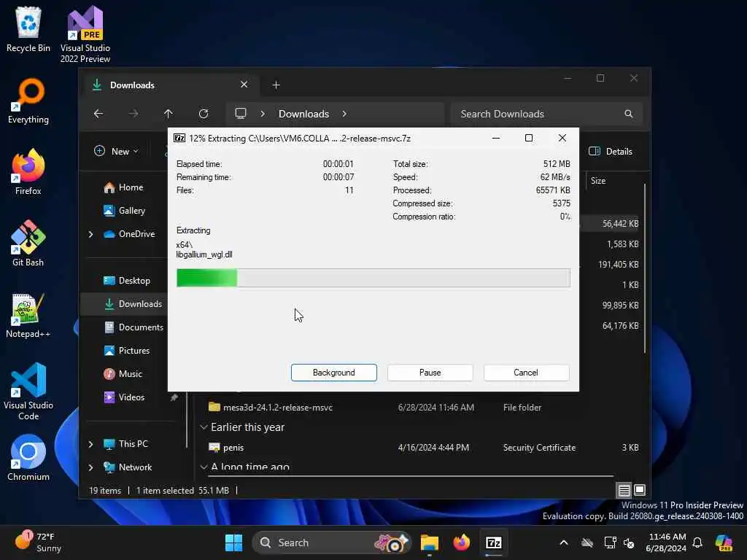Click the 99,895 KB size cell
Screen dimensions: 747x560
[x=620, y=306]
